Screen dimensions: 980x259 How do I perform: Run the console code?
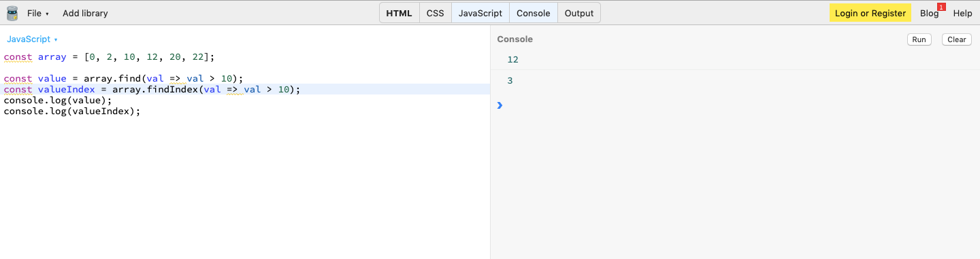point(919,39)
